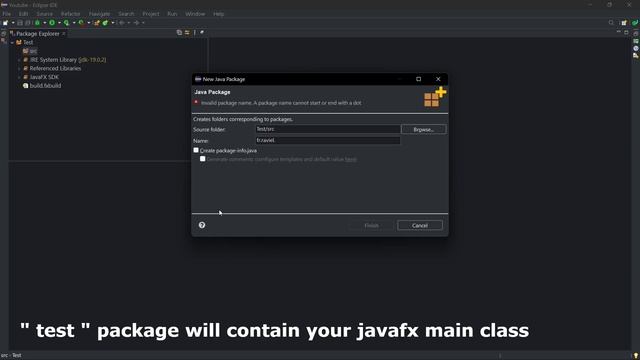
Task: Click into the Source folder field
Action: click(x=328, y=129)
